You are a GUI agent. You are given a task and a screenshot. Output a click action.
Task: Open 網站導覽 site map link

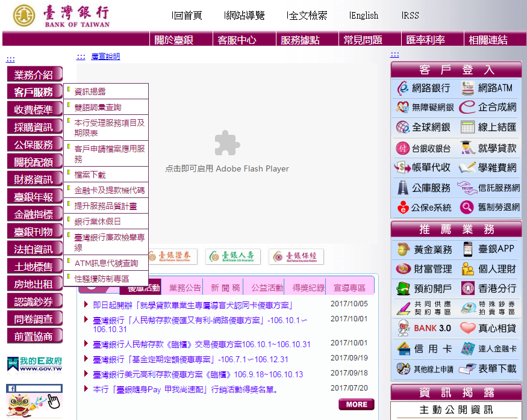(x=245, y=16)
